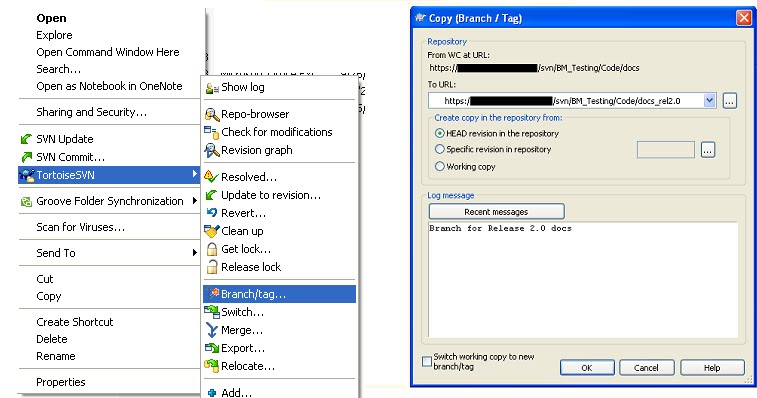Viewport: 757px width, 398px height.
Task: Enable Switch working copy to new branch/tag
Action: pyautogui.click(x=427, y=361)
